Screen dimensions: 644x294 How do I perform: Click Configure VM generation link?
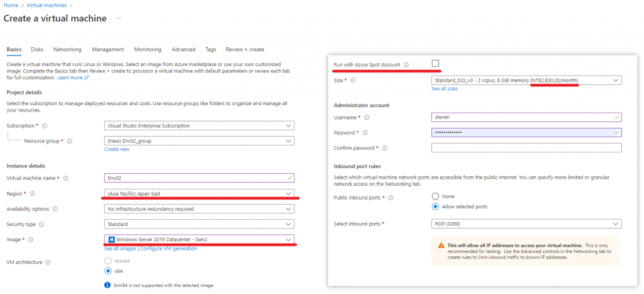[169, 249]
